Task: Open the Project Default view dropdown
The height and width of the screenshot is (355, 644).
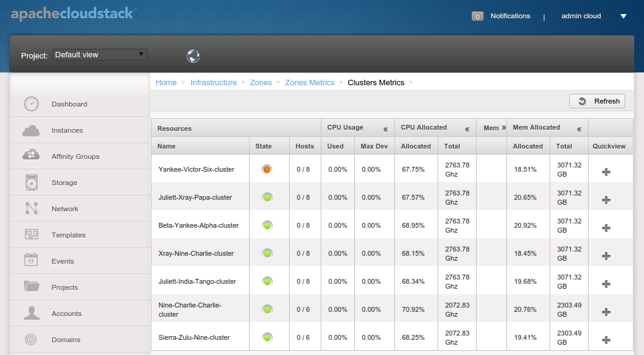Action: pyautogui.click(x=99, y=55)
